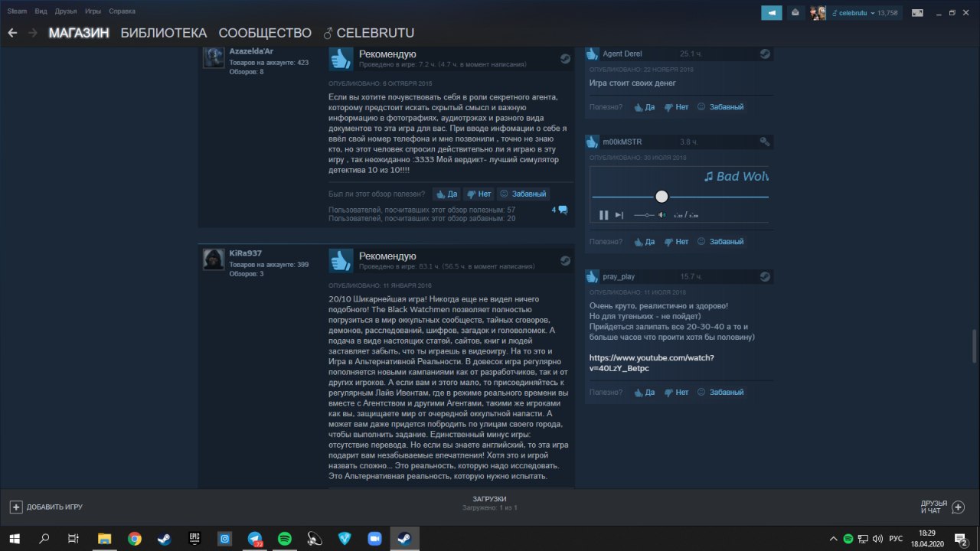The height and width of the screenshot is (551, 980).
Task: Vote Нет on Azazelda'Ar's review
Action: click(x=479, y=194)
